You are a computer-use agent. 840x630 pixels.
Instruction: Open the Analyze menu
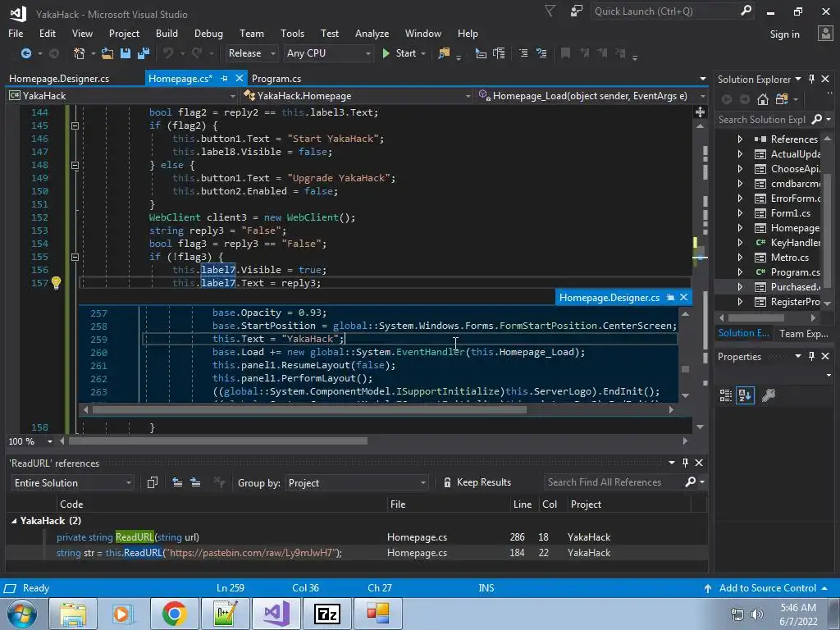[x=372, y=33]
